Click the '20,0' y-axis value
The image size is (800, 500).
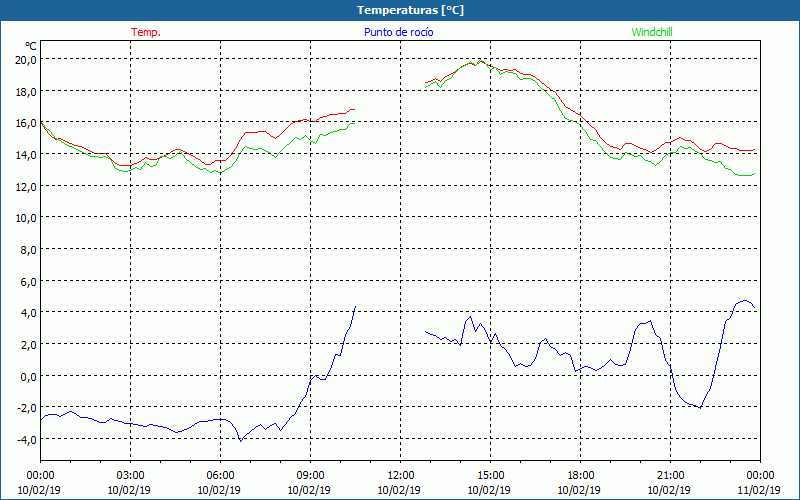[27, 60]
